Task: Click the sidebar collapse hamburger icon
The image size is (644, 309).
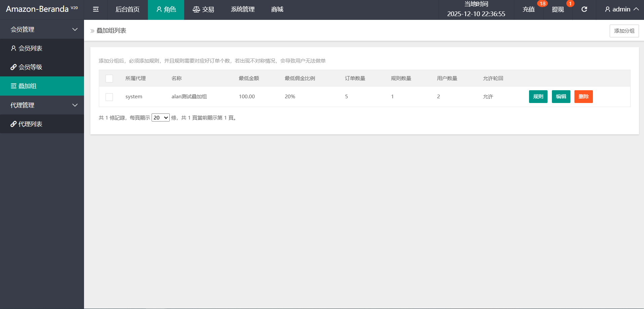Action: (x=96, y=9)
